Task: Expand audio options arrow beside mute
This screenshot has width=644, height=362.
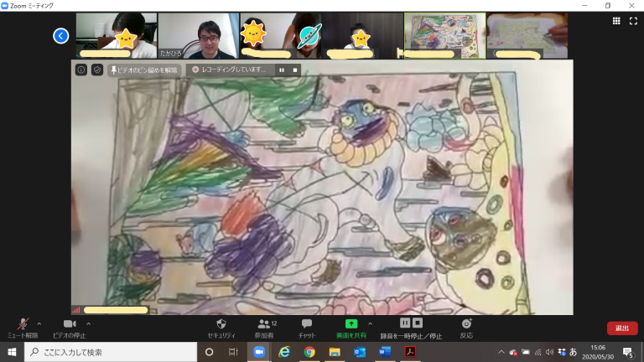Action: coord(39,323)
